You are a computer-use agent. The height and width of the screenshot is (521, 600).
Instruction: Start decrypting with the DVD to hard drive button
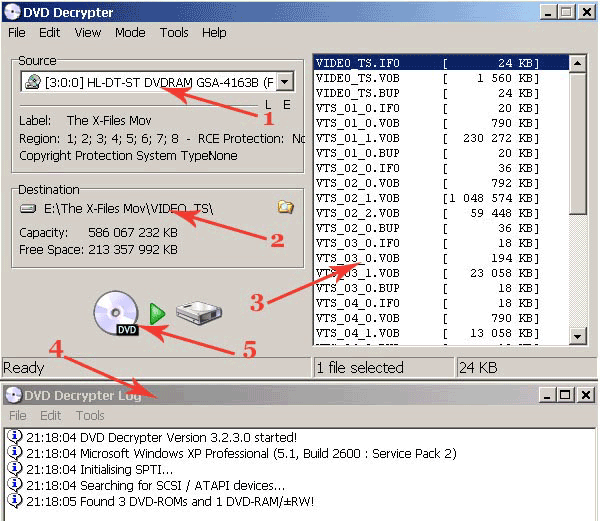158,313
